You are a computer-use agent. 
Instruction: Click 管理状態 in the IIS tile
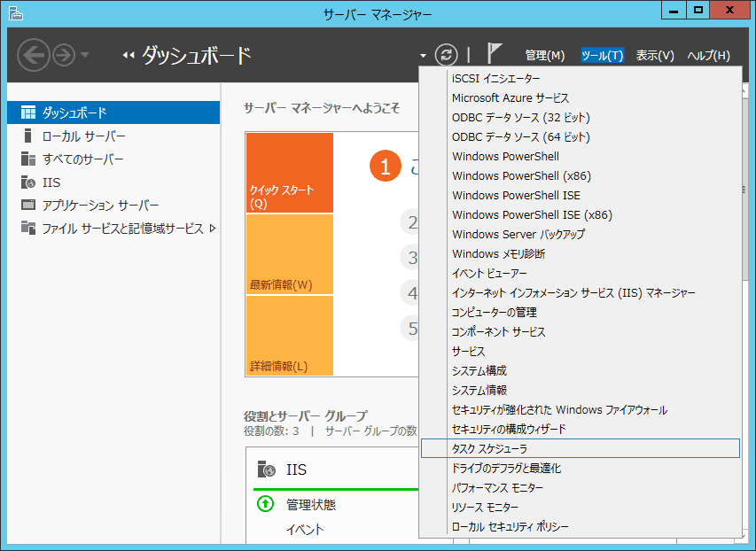(311, 505)
